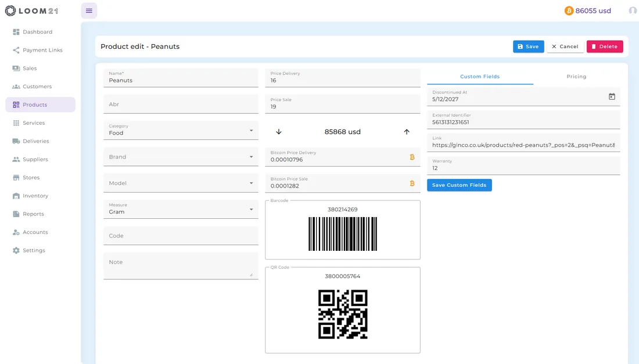
Task: Click the up arrow beside 85868 usd
Action: pos(406,132)
